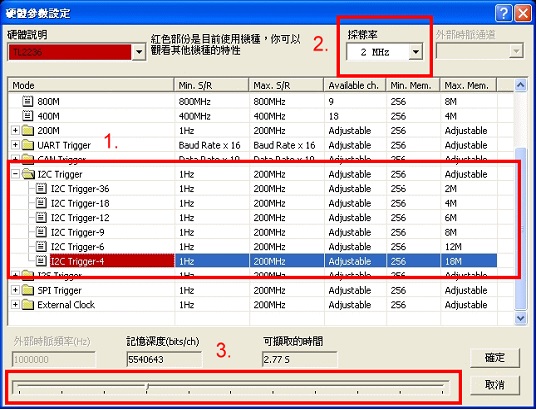
Task: Select the 800M mode document icon
Action: [28, 101]
